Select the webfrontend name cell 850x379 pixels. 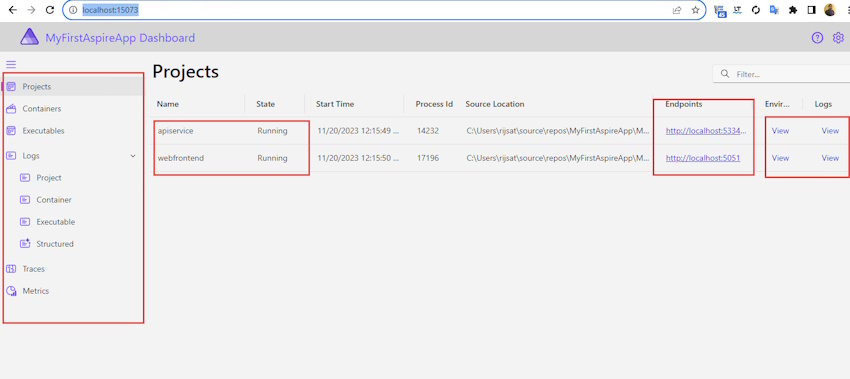181,158
